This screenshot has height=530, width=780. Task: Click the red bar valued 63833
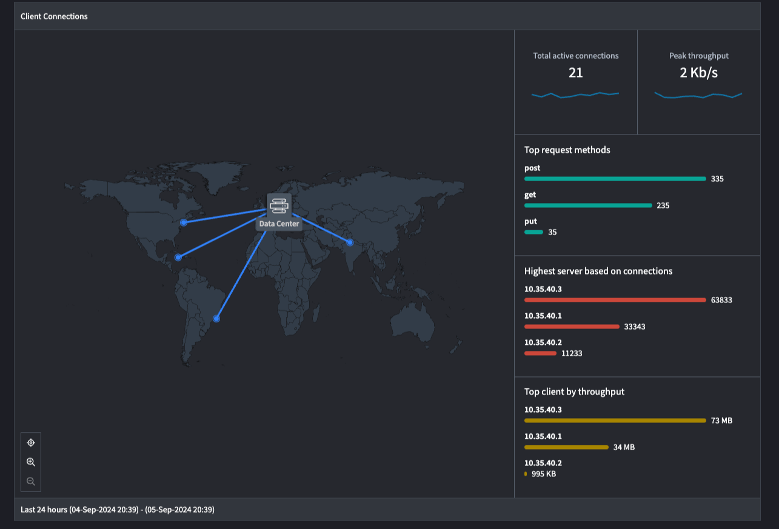(x=615, y=300)
